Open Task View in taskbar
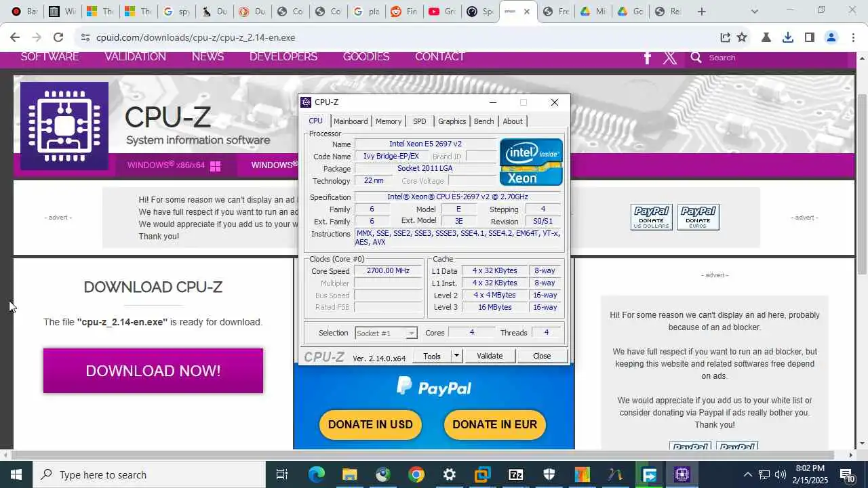Viewport: 868px width, 488px height. coord(282,474)
